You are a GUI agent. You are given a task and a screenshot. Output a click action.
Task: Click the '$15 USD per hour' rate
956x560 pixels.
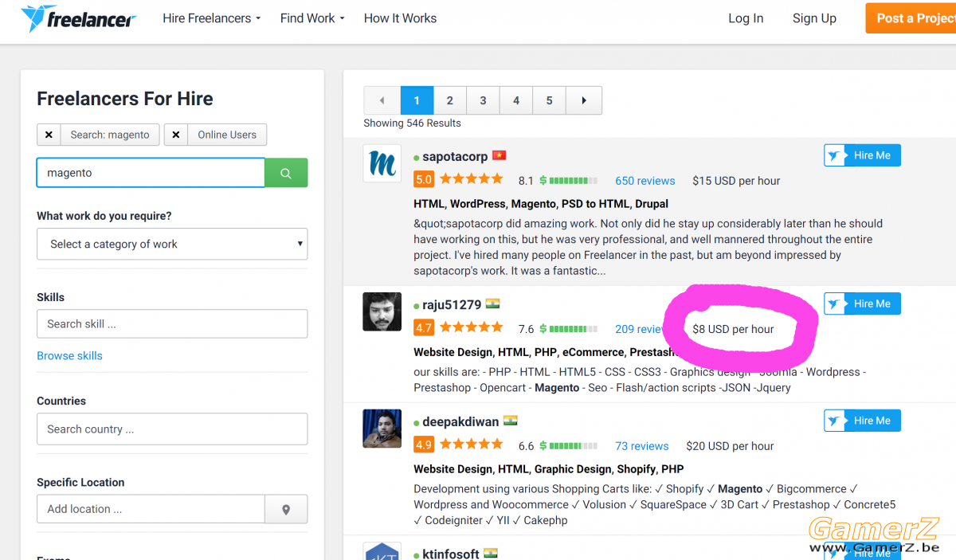(x=736, y=181)
